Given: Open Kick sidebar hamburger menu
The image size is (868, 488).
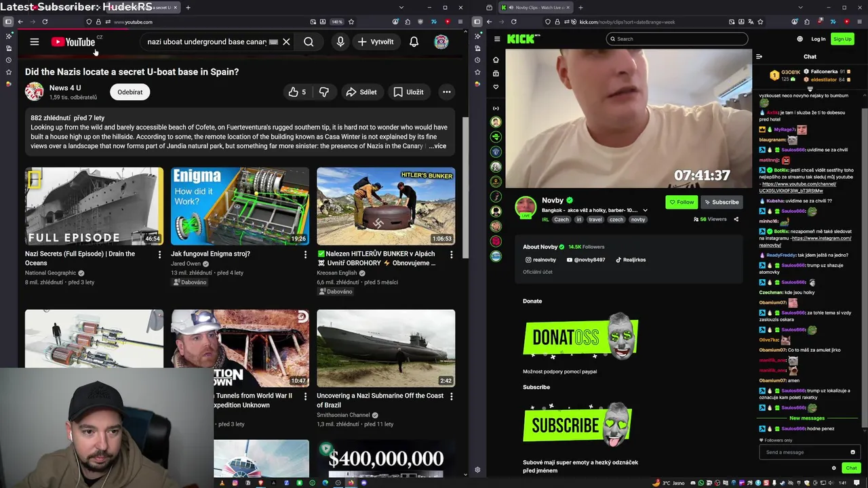Looking at the screenshot, I should pyautogui.click(x=497, y=39).
